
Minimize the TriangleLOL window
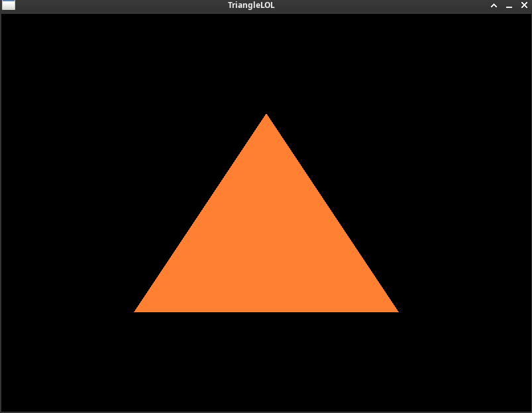[x=509, y=6]
